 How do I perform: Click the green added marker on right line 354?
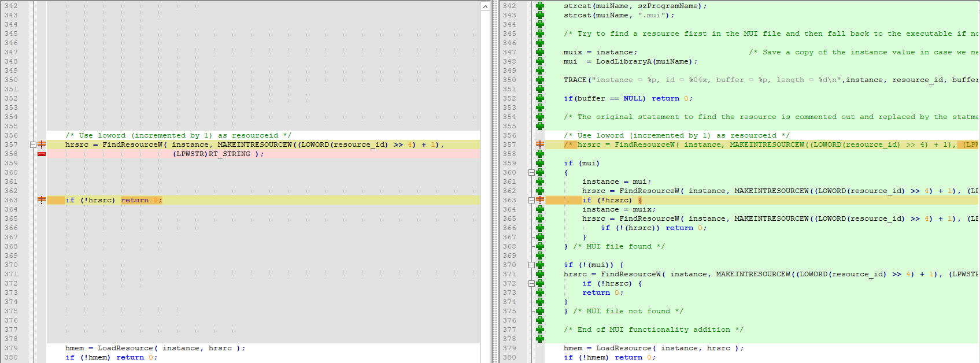[540, 117]
